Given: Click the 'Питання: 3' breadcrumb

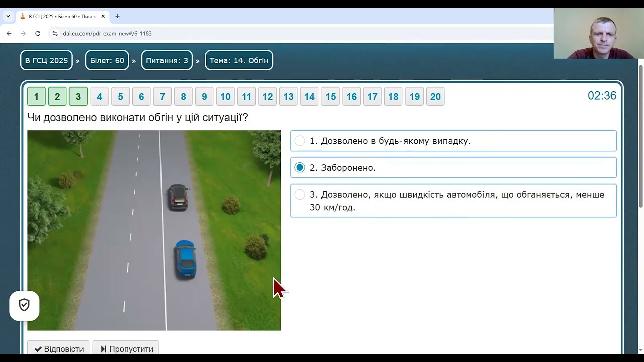Looking at the screenshot, I should click(x=167, y=60).
